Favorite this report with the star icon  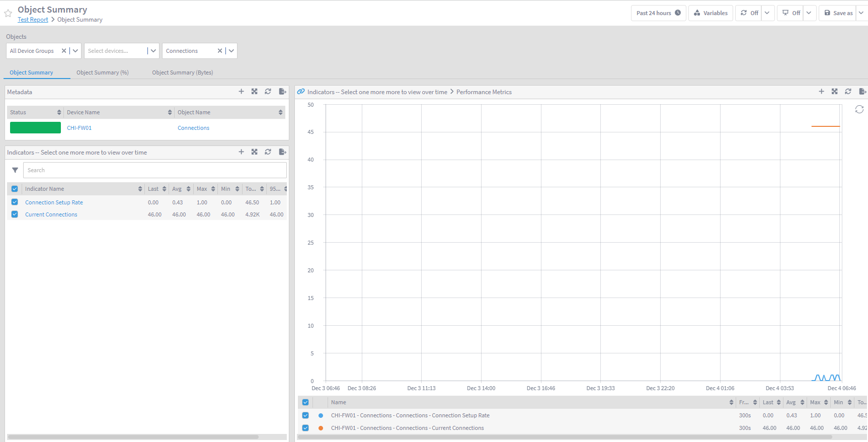8,14
